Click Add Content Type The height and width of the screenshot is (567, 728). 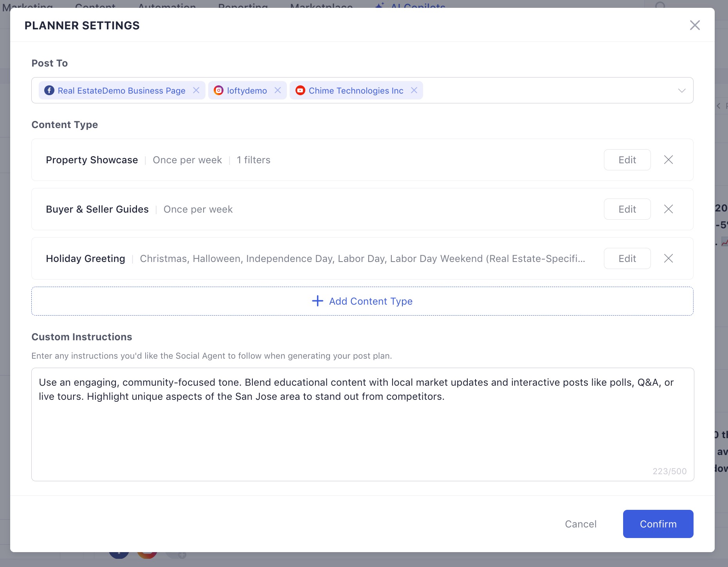(x=362, y=301)
